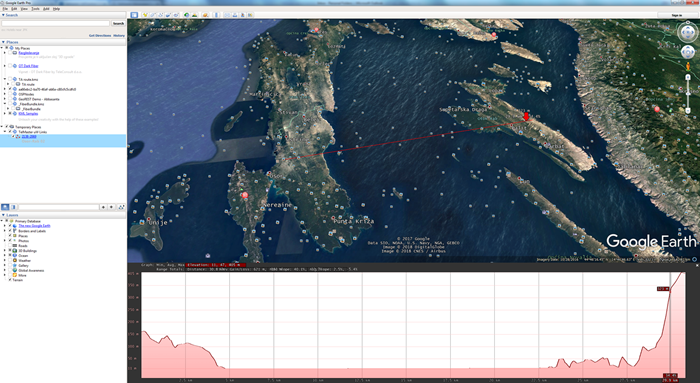This screenshot has height=383, width=700.
Task: Click the Add Image Overlay icon
Action: tap(168, 15)
